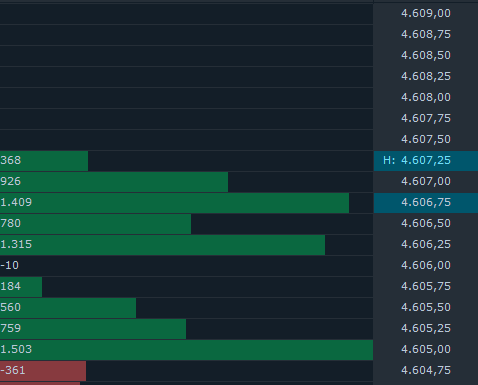
Task: Click price level 4.605,00
Action: click(x=426, y=350)
